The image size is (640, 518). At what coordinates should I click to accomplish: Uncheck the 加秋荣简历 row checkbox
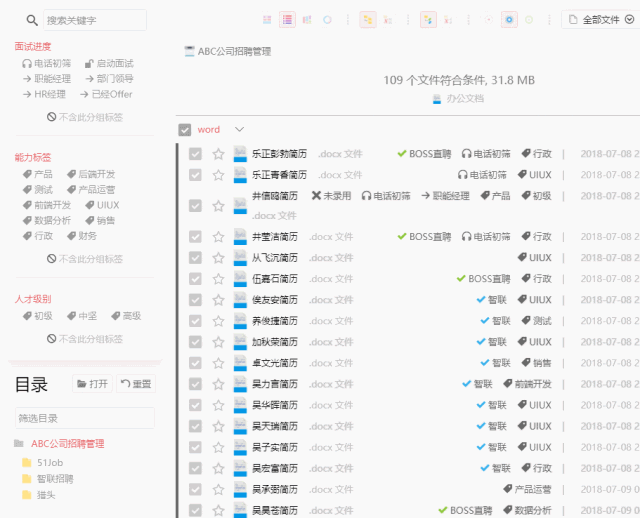(x=195, y=342)
